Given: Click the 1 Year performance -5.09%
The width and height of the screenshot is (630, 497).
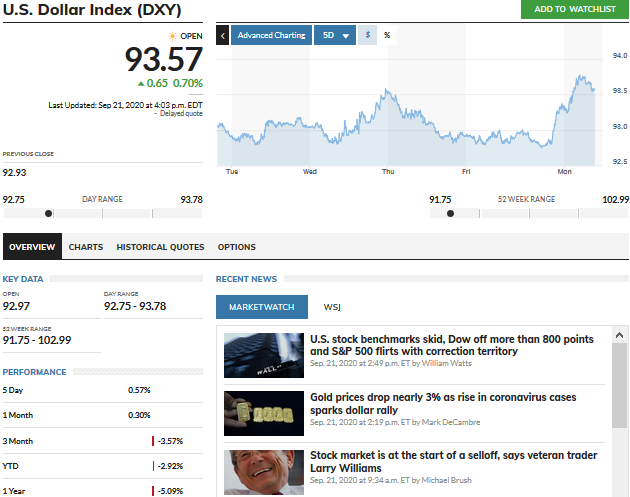Looking at the screenshot, I should tap(170, 491).
